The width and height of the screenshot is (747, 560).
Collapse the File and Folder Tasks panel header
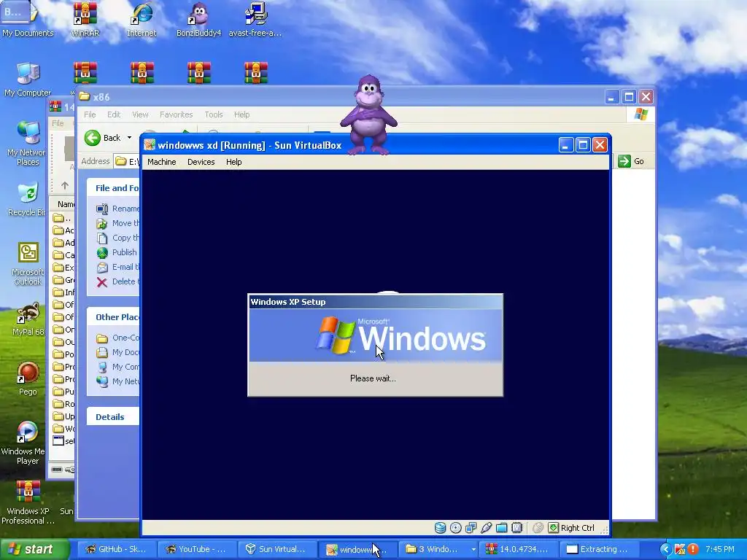tap(113, 188)
